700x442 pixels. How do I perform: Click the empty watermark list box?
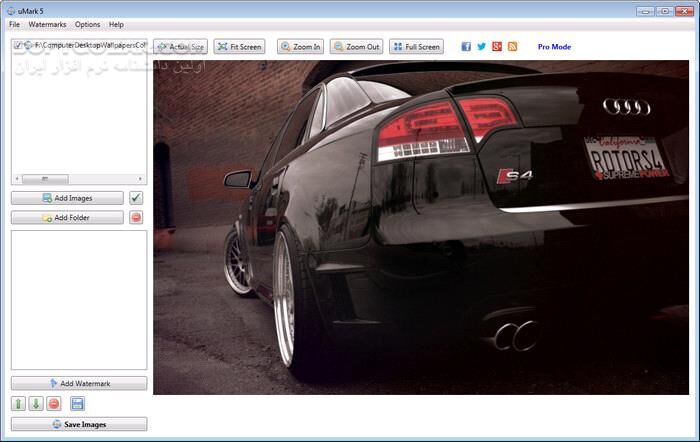(79, 300)
